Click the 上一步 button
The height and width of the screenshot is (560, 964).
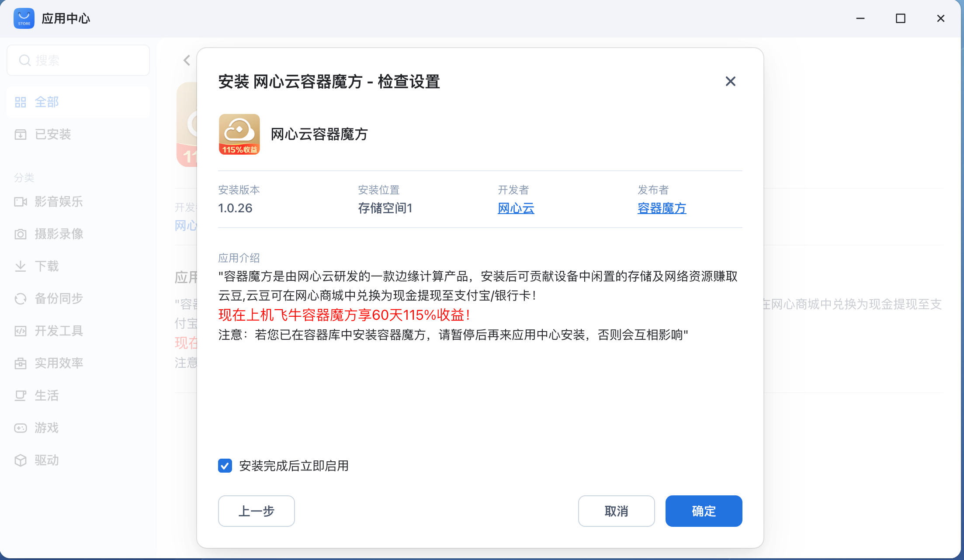coord(257,511)
